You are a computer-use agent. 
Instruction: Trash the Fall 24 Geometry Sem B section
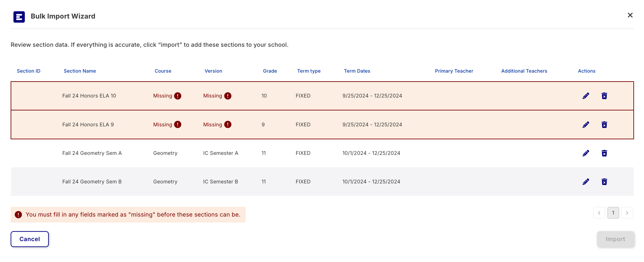point(604,182)
